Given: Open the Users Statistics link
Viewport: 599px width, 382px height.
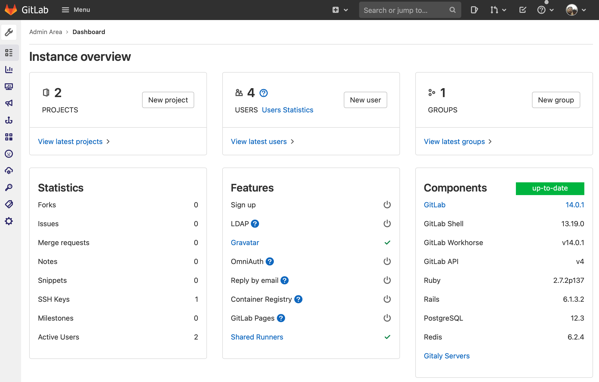Looking at the screenshot, I should point(287,110).
